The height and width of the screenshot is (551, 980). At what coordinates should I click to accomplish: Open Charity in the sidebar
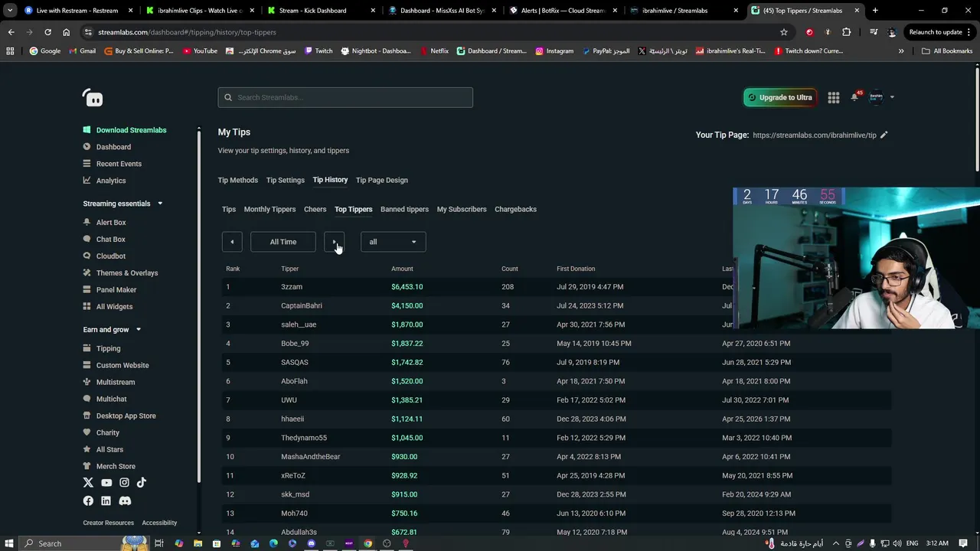click(107, 433)
